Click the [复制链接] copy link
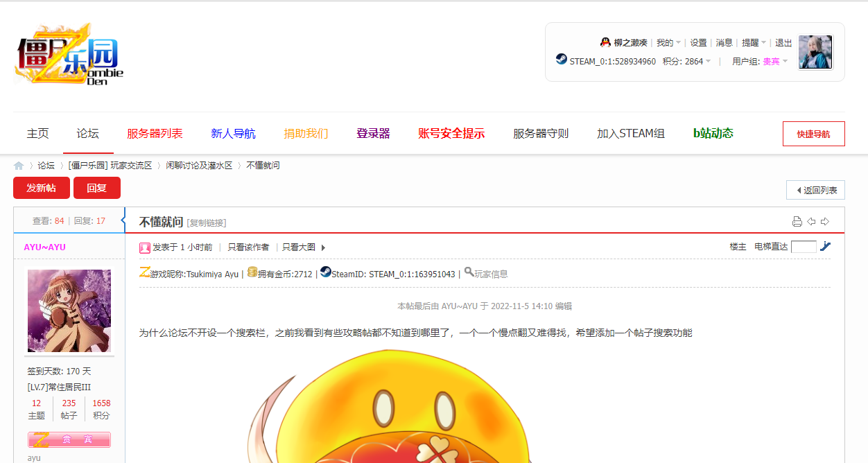This screenshot has width=868, height=463. [207, 222]
